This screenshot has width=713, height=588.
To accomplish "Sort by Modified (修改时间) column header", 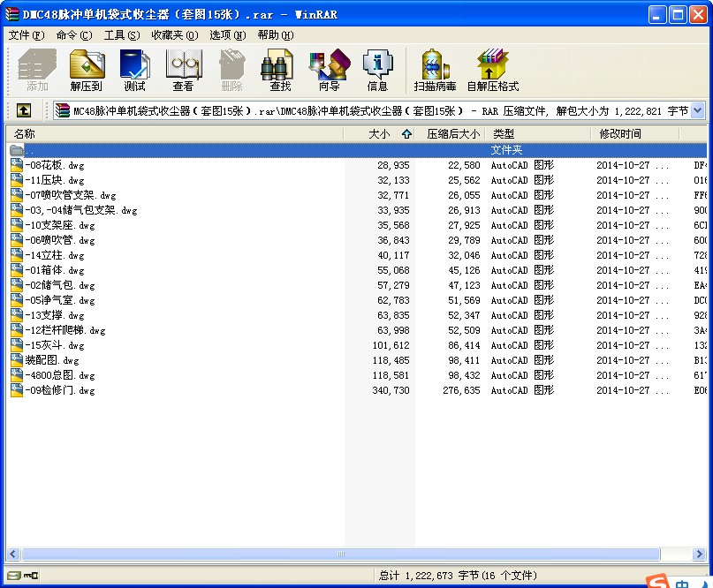I will 634,133.
